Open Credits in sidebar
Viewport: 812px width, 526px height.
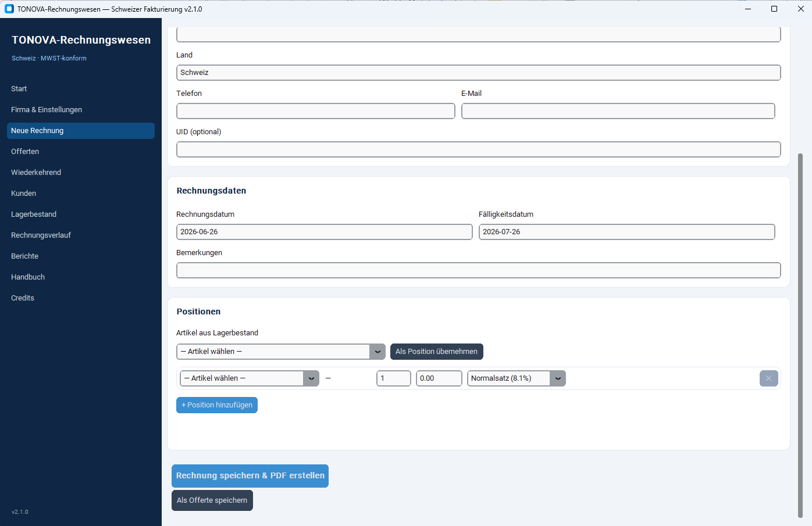[81, 298]
